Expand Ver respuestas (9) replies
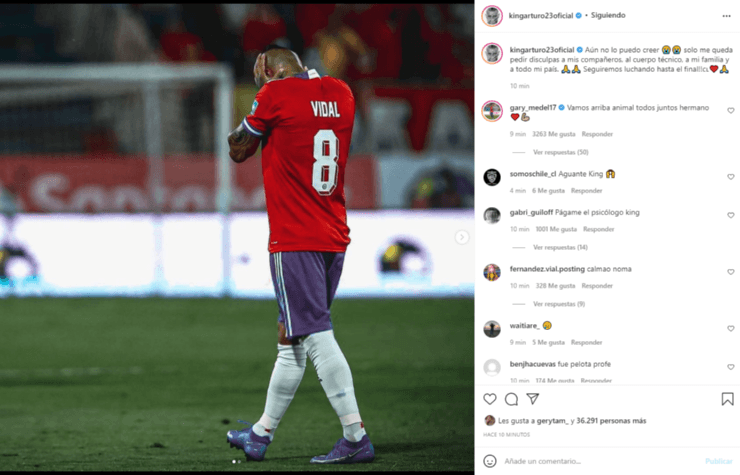 559,304
